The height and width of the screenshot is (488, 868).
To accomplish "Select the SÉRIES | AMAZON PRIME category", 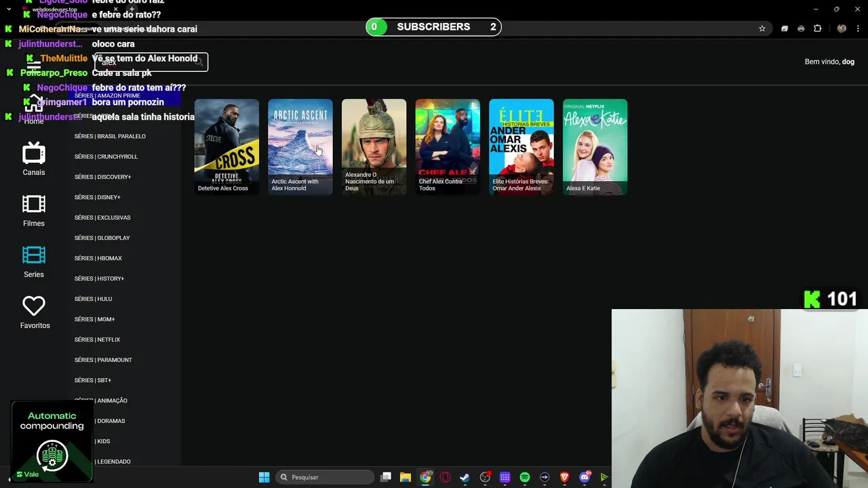I will 107,96.
